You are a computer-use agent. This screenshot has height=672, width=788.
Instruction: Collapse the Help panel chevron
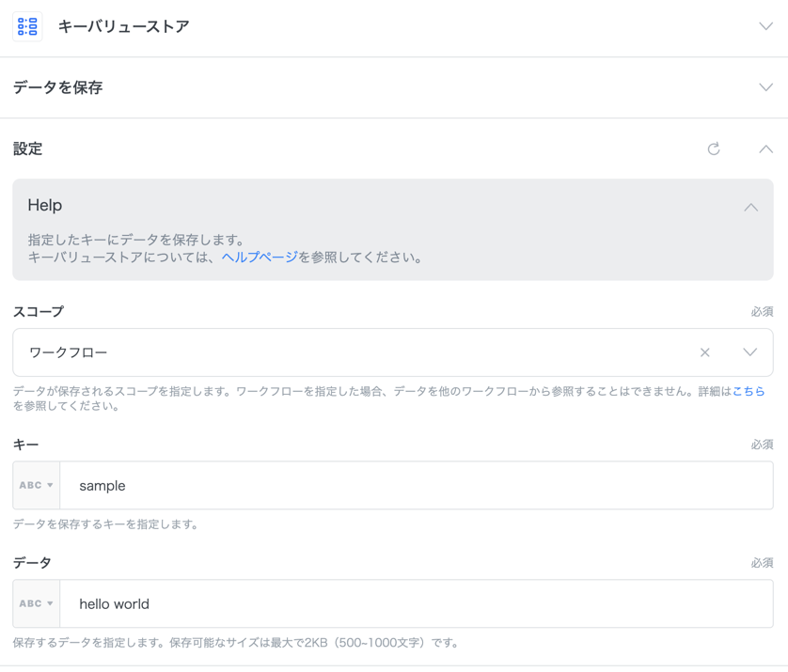[x=750, y=207]
